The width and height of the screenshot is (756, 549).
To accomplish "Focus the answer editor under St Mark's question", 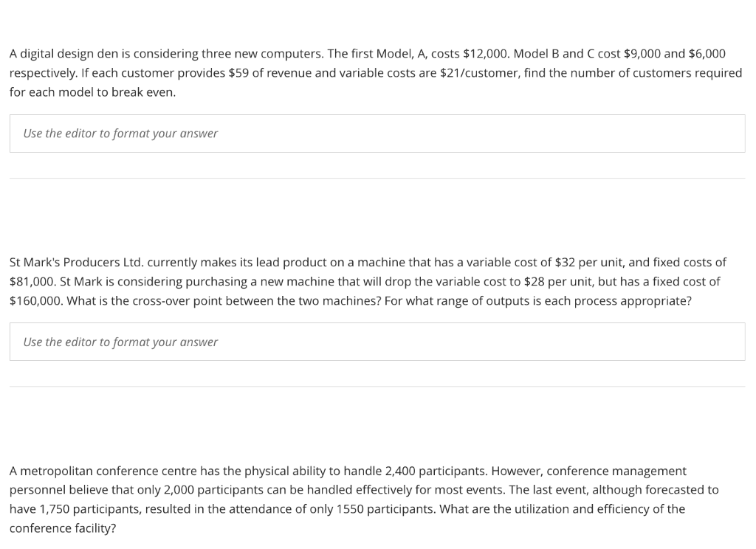I will point(377,342).
